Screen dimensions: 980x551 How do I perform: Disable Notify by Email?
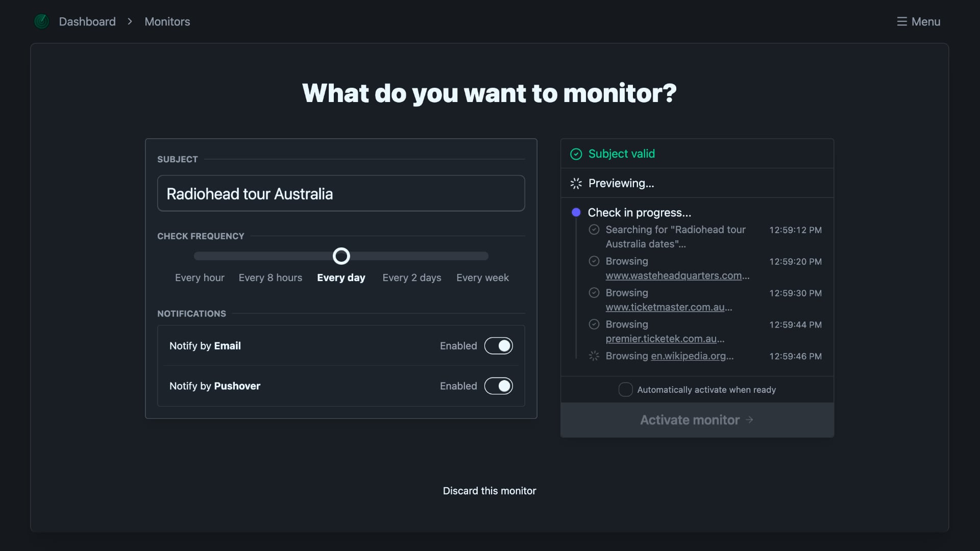coord(499,345)
